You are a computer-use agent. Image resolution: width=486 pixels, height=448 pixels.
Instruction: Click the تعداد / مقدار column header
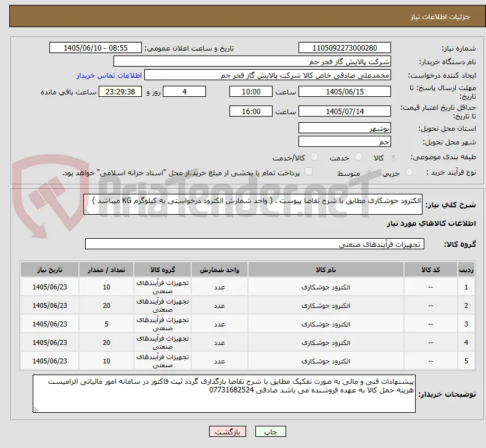106,270
